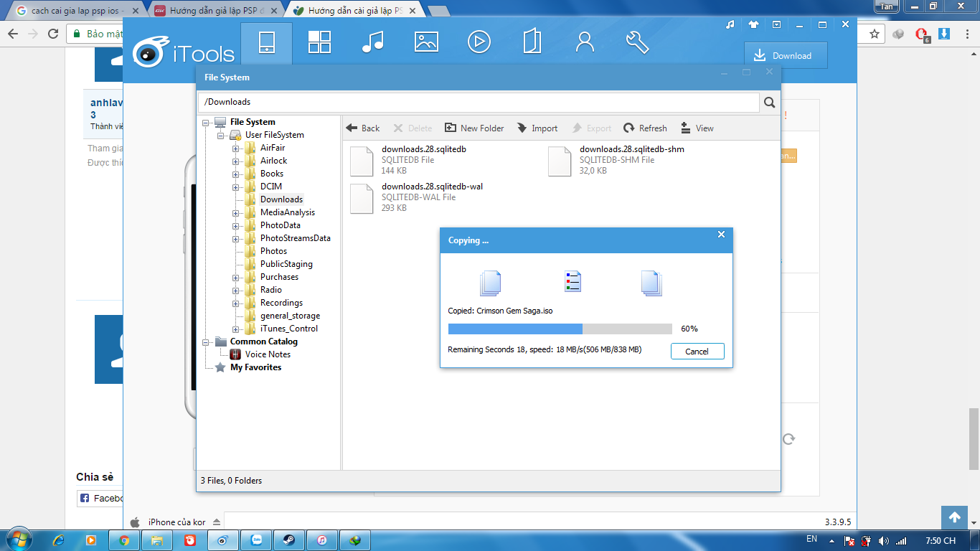Click the search magnifier icon beside path
This screenshot has width=980, height=551.
pos(770,103)
